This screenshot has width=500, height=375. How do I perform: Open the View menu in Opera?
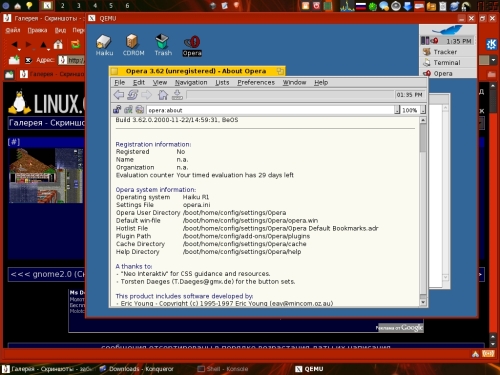point(160,82)
